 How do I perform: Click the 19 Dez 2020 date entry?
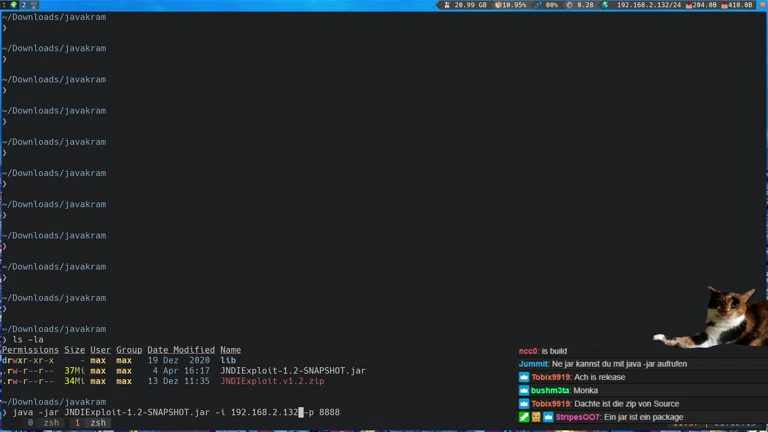coord(178,360)
